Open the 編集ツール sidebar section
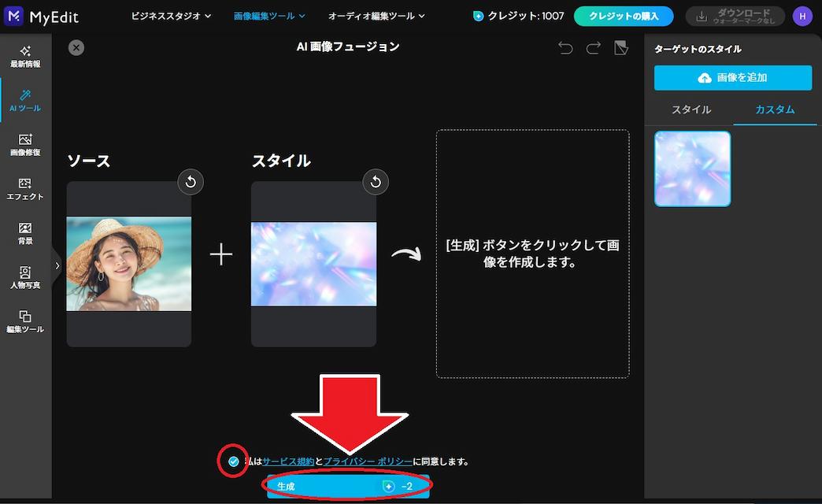The width and height of the screenshot is (822, 504). click(x=25, y=322)
